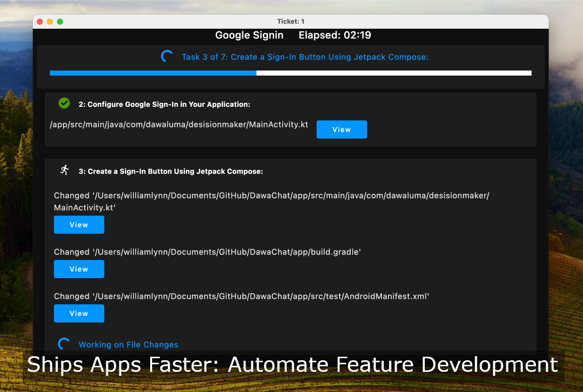Click the Elapsed 02:19 timer display

point(335,35)
